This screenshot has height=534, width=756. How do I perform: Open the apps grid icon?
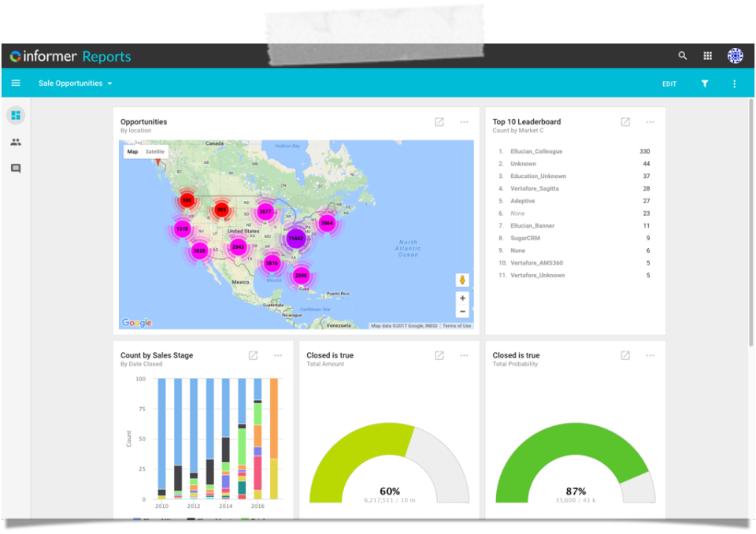click(x=707, y=56)
